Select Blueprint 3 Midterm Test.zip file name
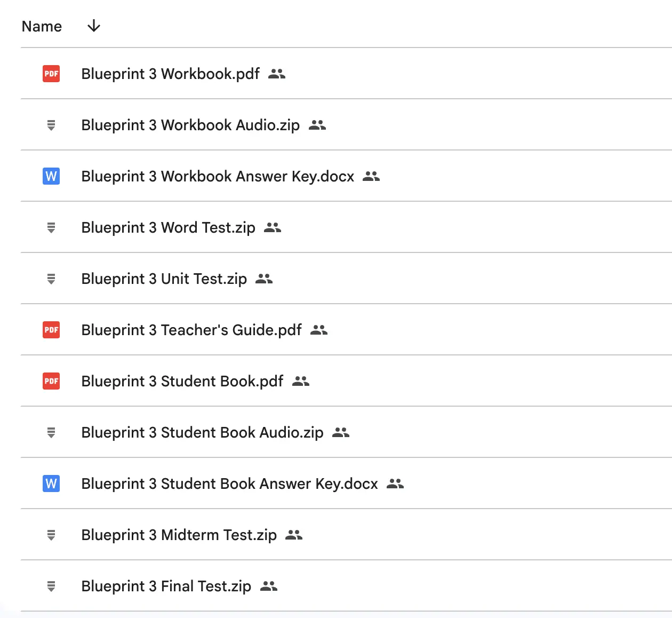Viewport: 672px width, 618px height. tap(179, 535)
